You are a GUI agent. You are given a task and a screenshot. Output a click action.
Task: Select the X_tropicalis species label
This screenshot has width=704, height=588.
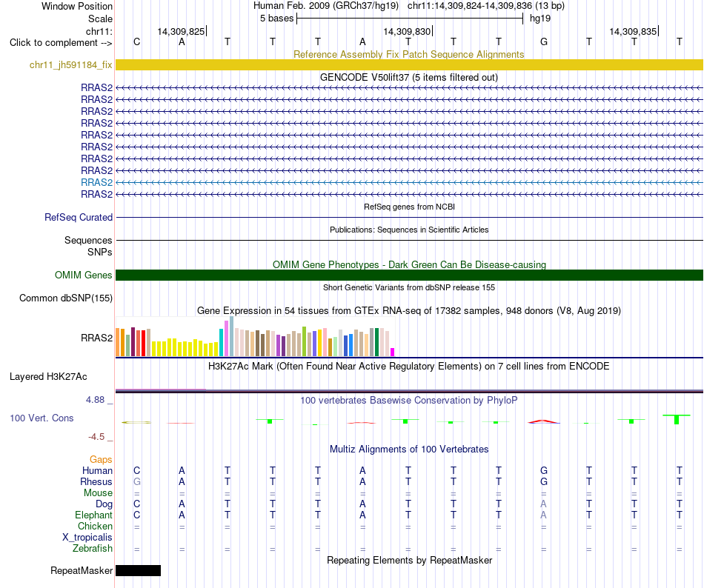pos(87,538)
